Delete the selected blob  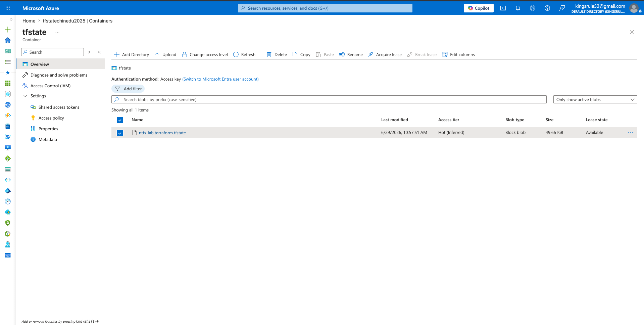click(277, 54)
